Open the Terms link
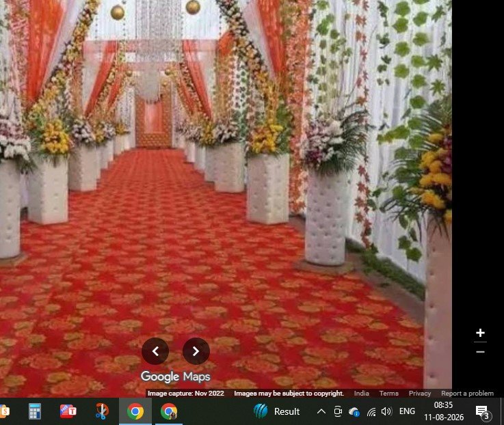 point(389,393)
